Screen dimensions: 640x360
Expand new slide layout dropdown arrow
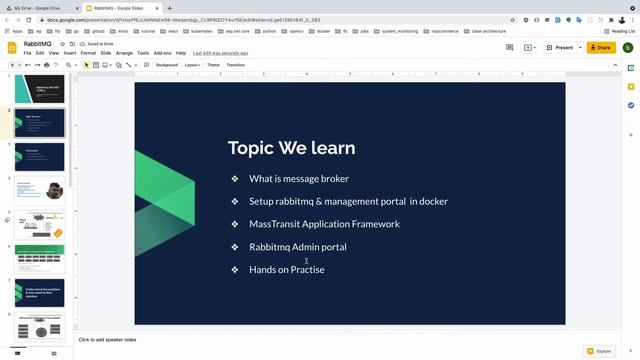[19, 65]
